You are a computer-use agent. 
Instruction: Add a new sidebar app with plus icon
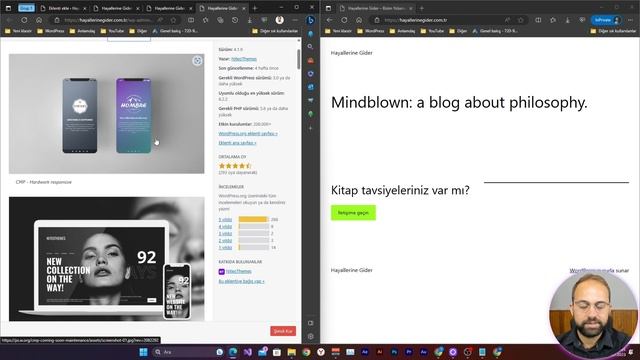pyautogui.click(x=311, y=128)
